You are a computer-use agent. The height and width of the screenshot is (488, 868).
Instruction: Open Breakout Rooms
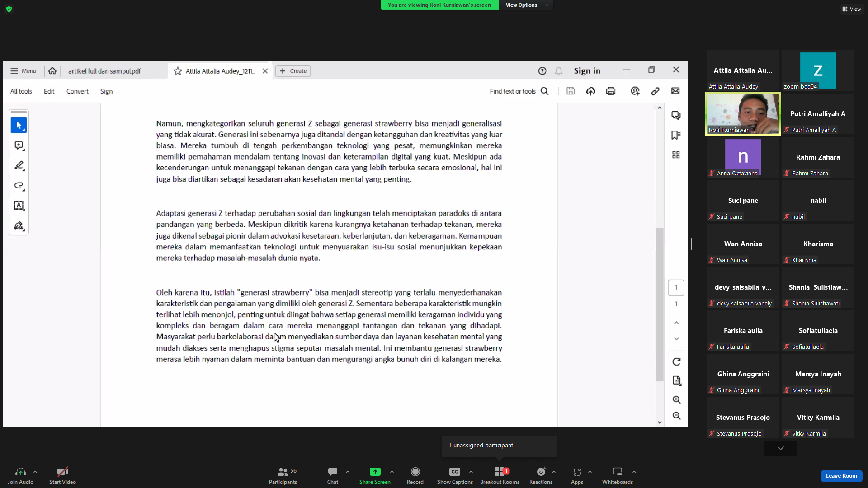click(x=500, y=476)
